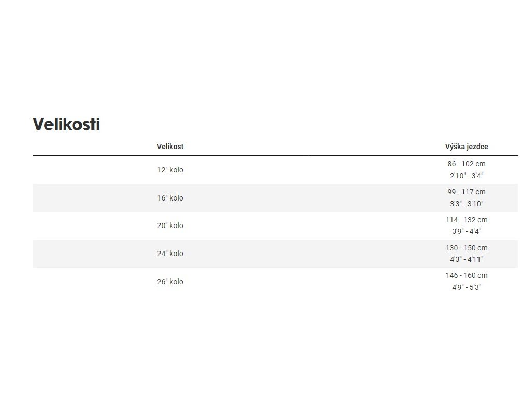The width and height of the screenshot is (532, 399).
Task: Click the Velikost column header
Action: pos(170,147)
